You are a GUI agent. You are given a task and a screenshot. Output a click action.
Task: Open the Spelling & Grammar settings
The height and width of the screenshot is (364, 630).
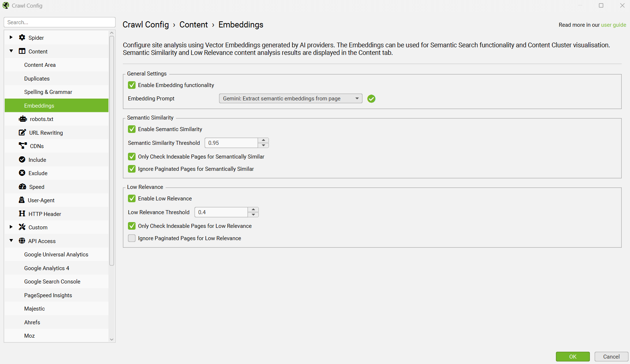click(48, 92)
